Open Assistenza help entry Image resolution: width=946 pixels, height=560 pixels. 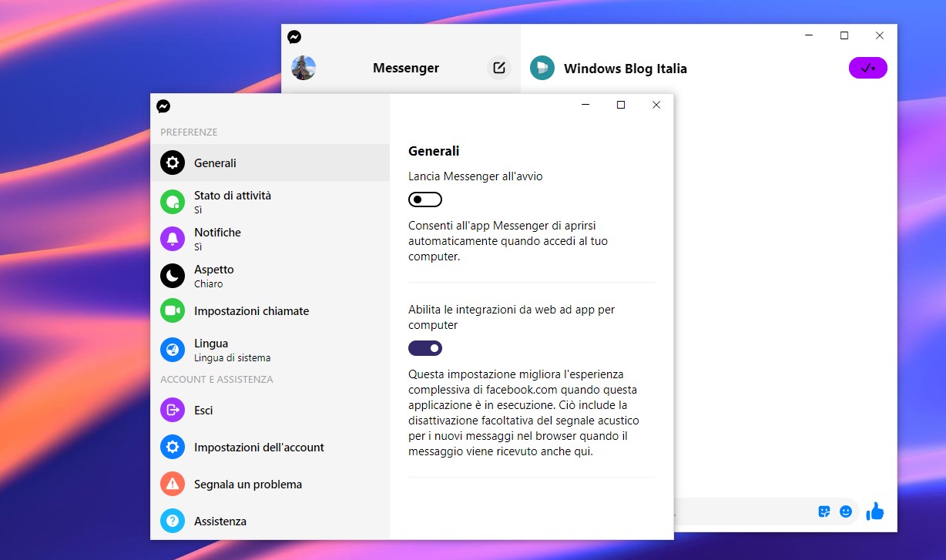pos(270,521)
